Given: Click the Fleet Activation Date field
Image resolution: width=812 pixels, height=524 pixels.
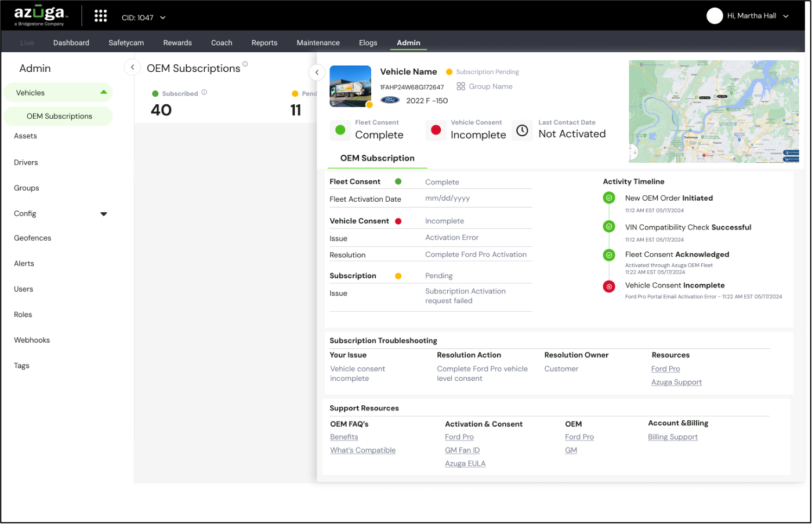Looking at the screenshot, I should coord(478,198).
